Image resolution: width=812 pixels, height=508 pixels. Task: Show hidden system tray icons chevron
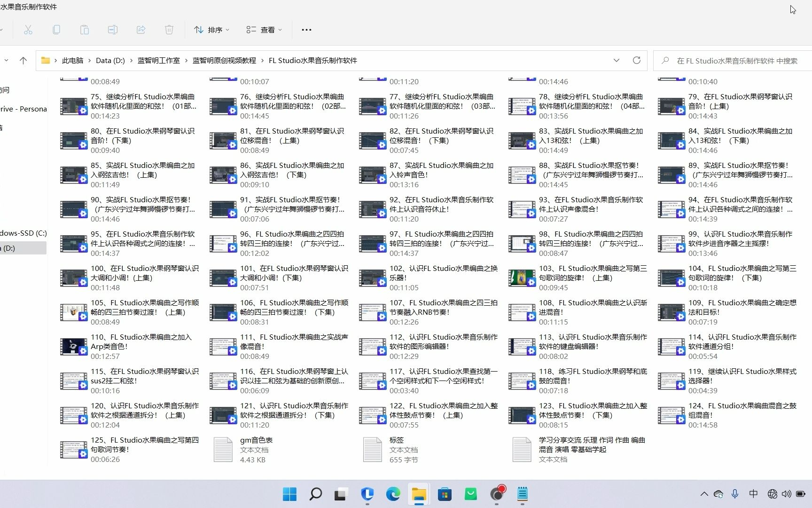704,494
